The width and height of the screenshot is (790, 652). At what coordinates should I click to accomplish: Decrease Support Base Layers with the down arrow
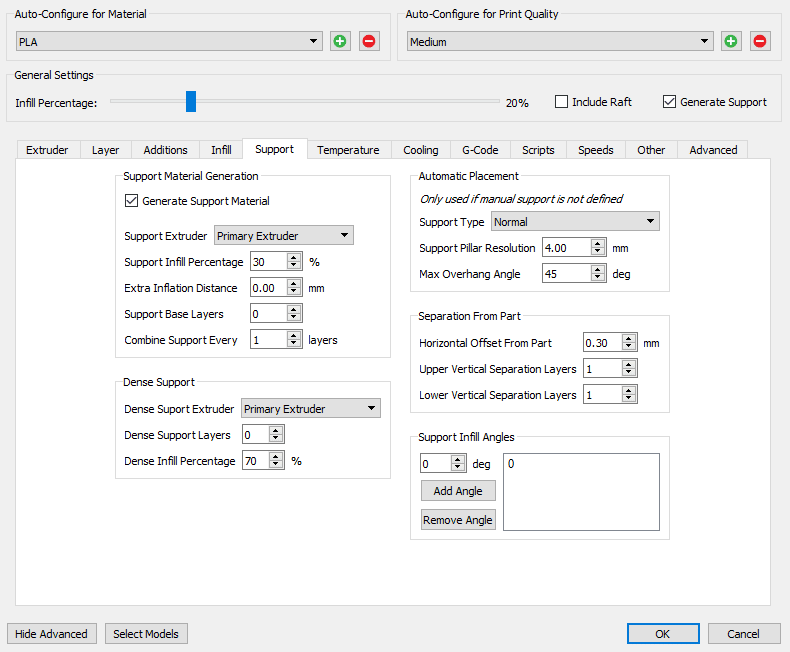(294, 318)
